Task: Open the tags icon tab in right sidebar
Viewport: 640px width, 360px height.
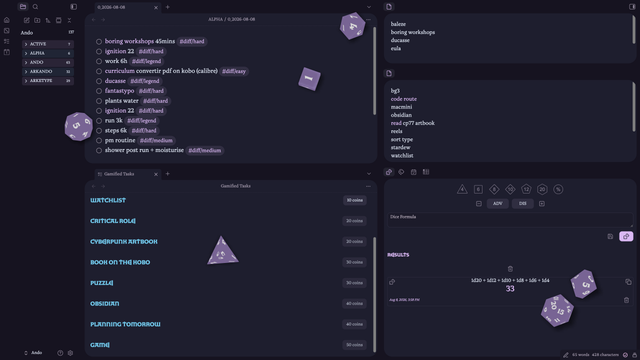Action: click(401, 172)
